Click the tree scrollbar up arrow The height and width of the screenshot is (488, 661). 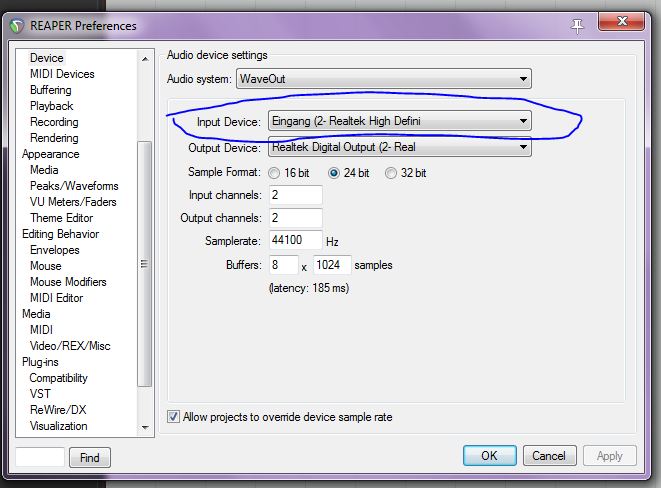(145, 59)
